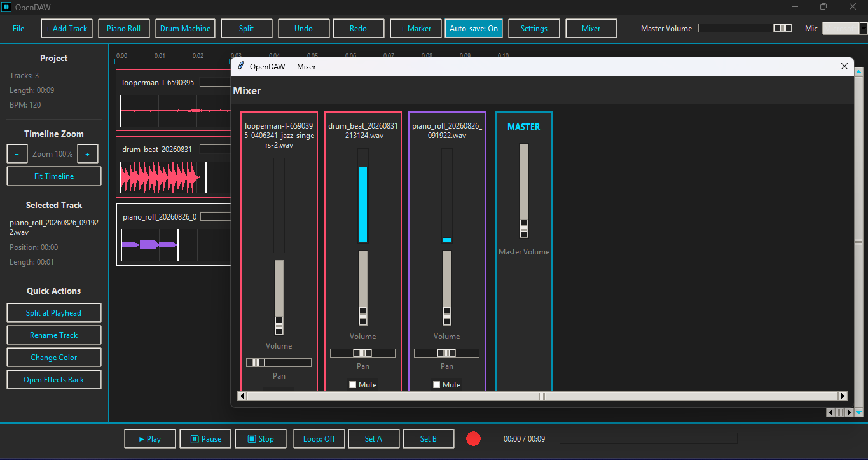Adjust drum_beat channel Volume fader
The height and width of the screenshot is (460, 868).
pyautogui.click(x=363, y=288)
